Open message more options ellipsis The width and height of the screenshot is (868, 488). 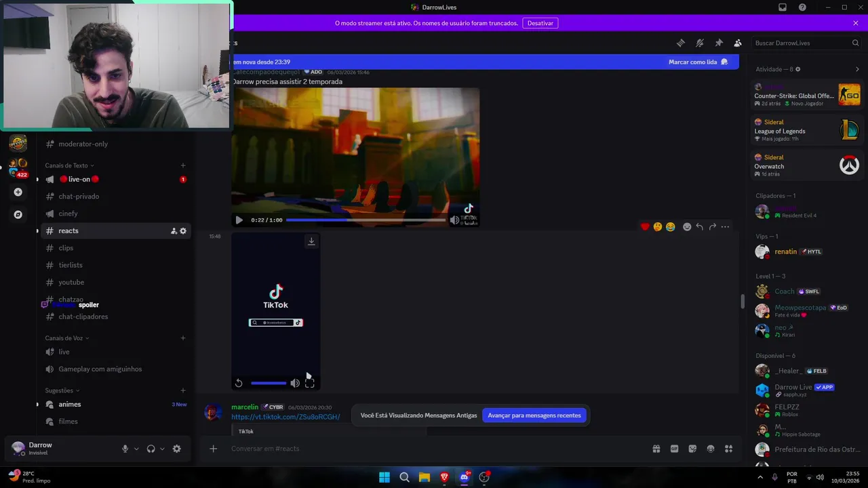pyautogui.click(x=725, y=227)
